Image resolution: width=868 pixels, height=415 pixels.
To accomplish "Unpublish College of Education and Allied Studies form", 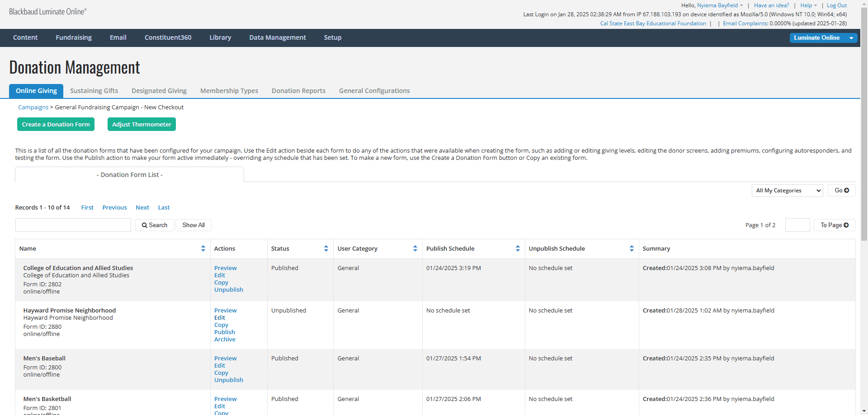I will click(x=229, y=289).
